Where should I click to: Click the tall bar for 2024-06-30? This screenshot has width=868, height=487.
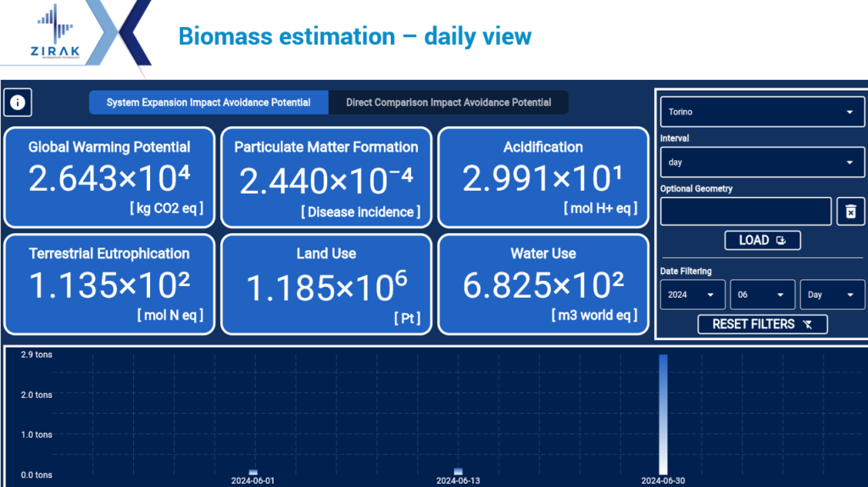pos(663,414)
